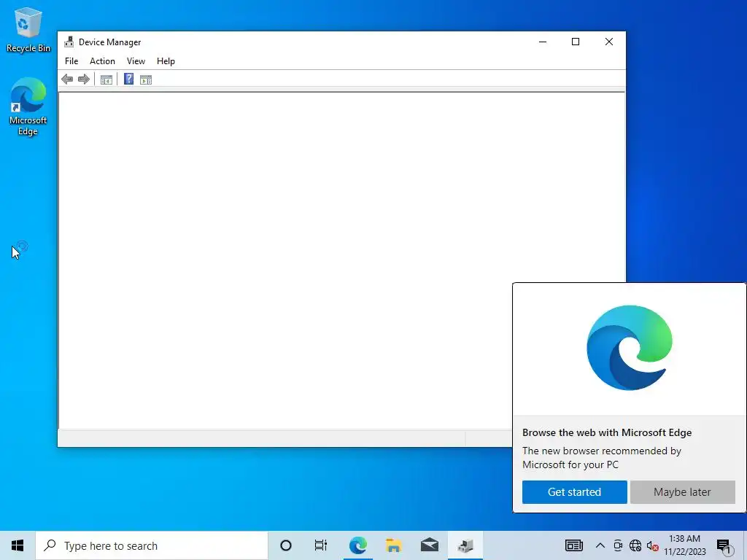Image resolution: width=747 pixels, height=560 pixels.
Task: Click the Meet Now tray icon
Action: [x=618, y=545]
